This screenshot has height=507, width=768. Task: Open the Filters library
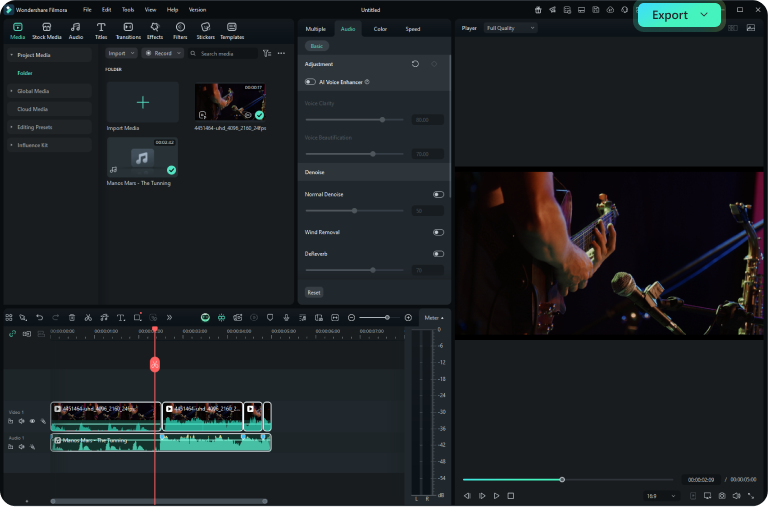180,30
